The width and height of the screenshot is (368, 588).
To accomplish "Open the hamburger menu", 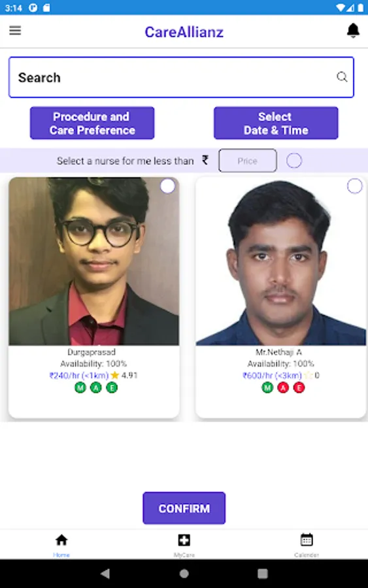I will (15, 30).
